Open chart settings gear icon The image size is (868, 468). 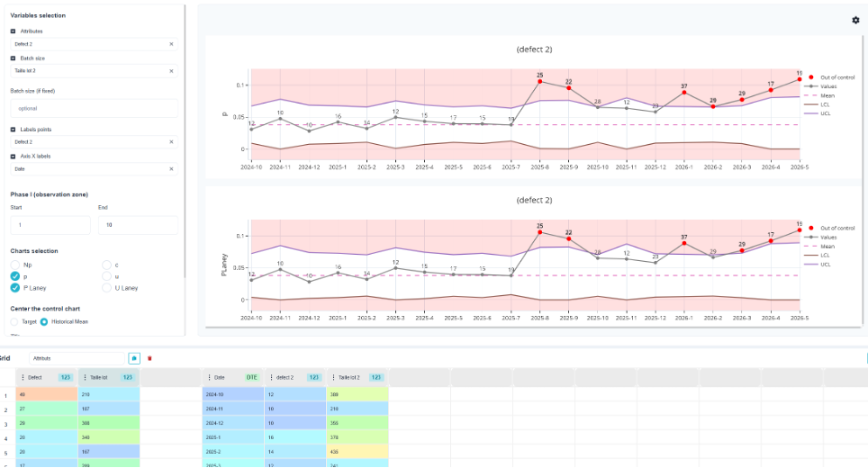point(855,20)
